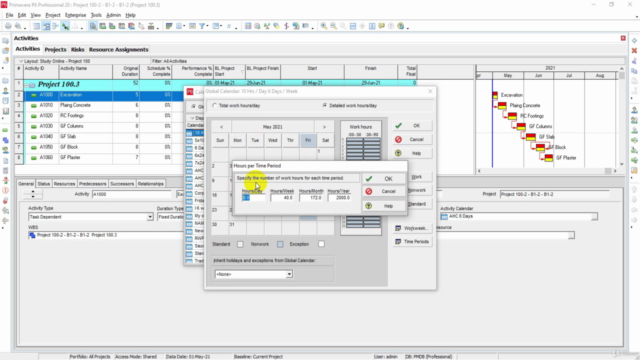Click the Exception legend color box

tap(321, 244)
